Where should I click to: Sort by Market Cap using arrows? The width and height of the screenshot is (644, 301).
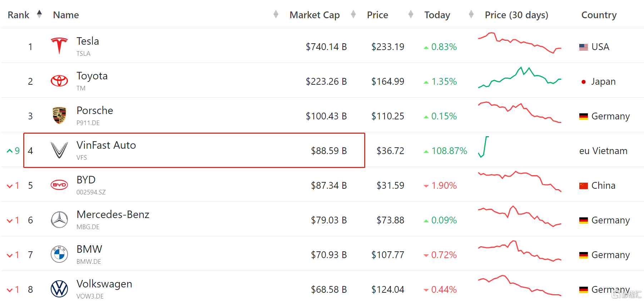click(353, 14)
